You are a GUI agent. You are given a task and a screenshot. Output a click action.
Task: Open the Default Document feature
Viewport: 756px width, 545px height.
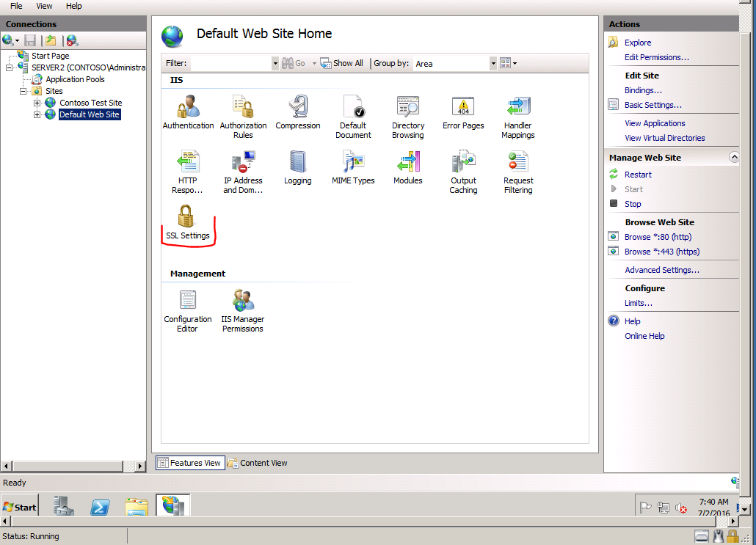tap(353, 117)
